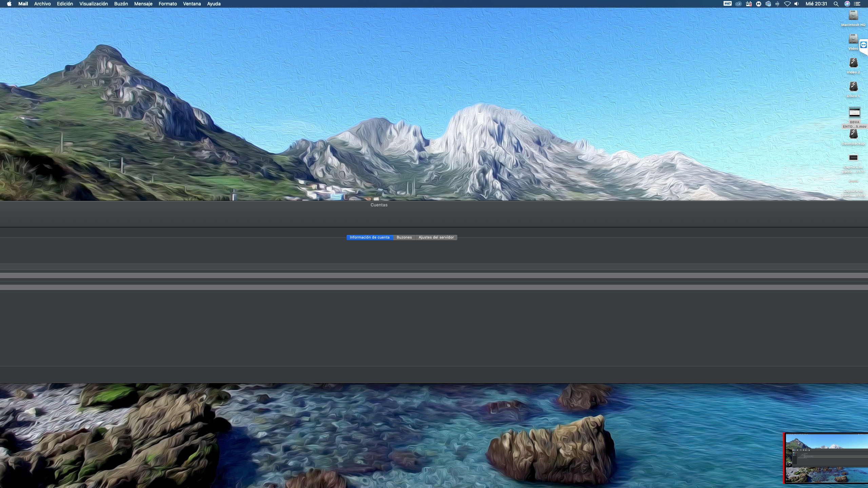The height and width of the screenshot is (488, 868).
Task: Switch to Ajustes del servidor tab
Action: [436, 237]
